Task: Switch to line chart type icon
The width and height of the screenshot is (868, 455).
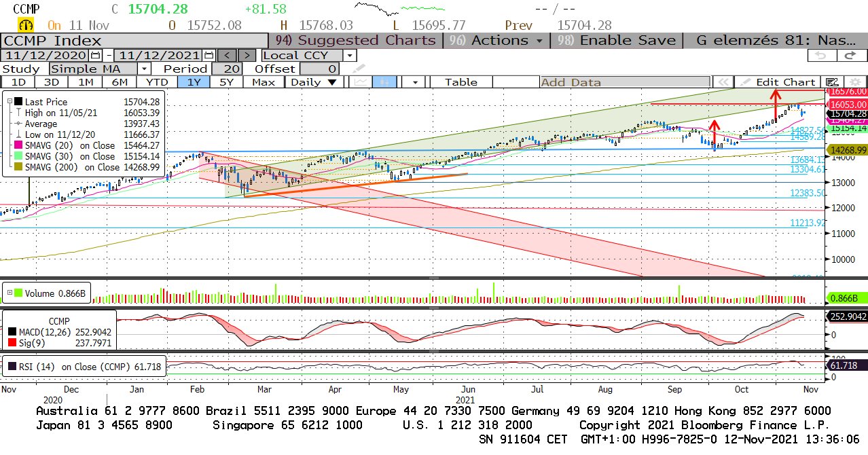Action: [361, 82]
